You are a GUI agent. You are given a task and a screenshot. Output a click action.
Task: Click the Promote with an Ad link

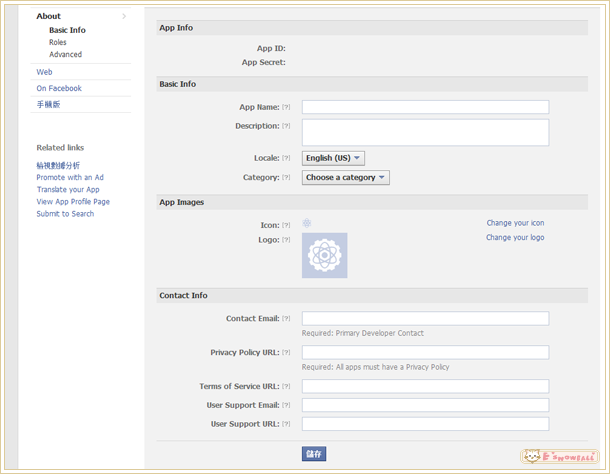[x=70, y=177]
